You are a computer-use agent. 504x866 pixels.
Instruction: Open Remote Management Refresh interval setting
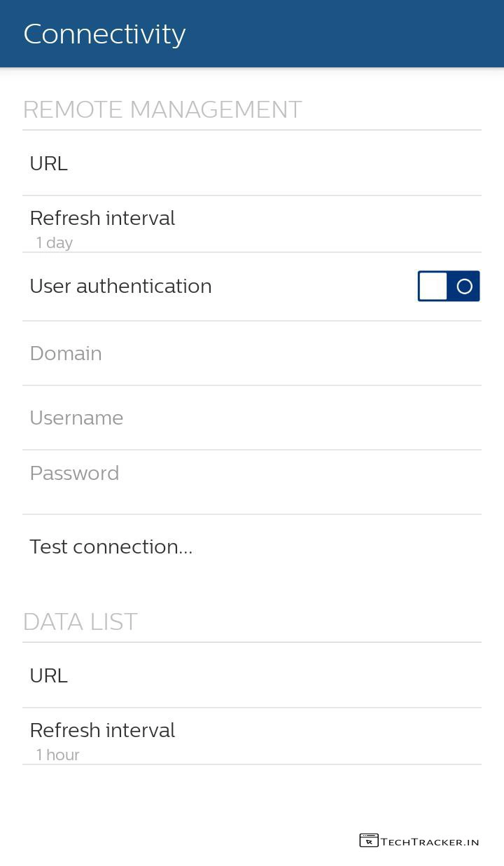(x=102, y=218)
